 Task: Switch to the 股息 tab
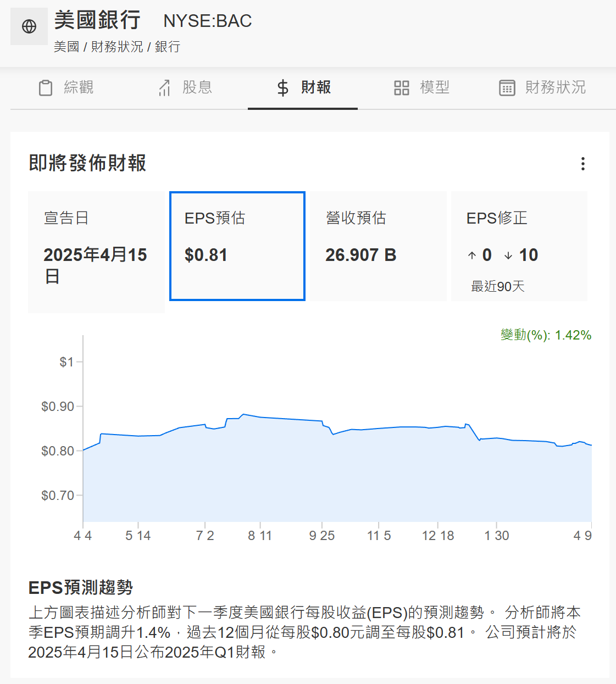pyautogui.click(x=185, y=88)
